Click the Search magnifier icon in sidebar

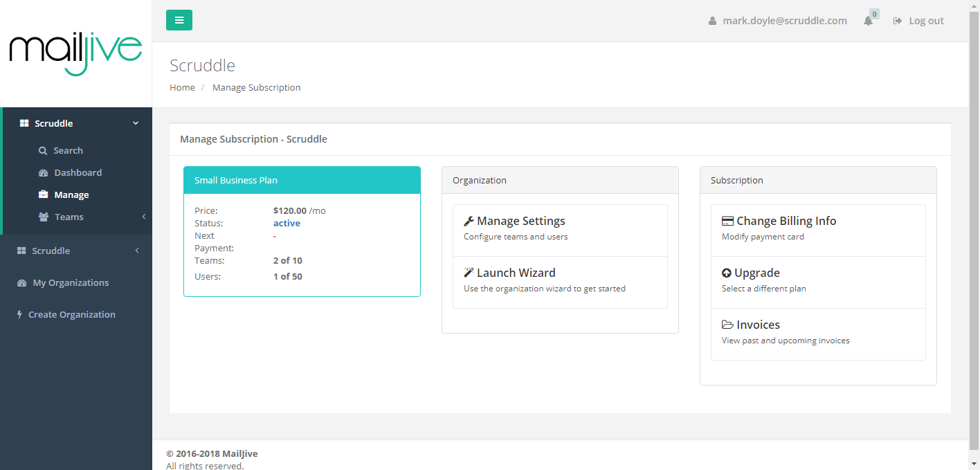(43, 150)
